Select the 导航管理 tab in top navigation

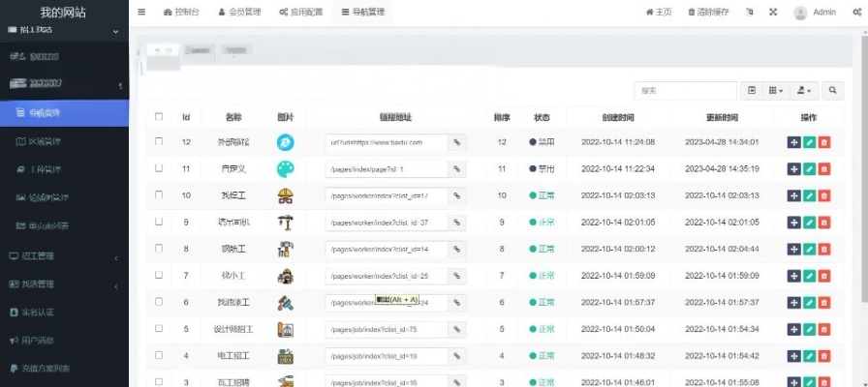[x=363, y=13]
